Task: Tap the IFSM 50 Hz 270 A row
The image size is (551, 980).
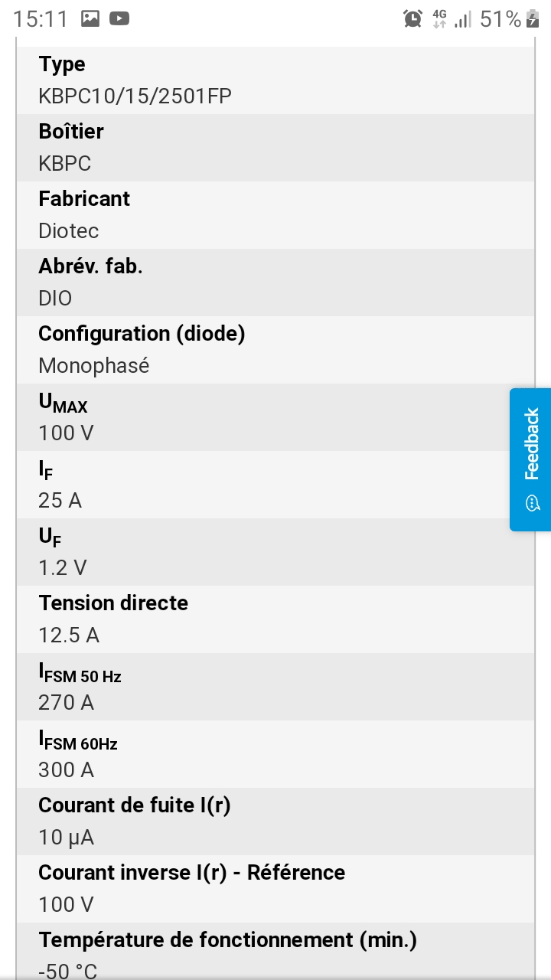Action: [x=275, y=687]
